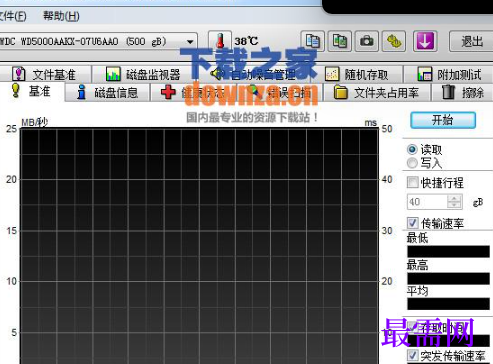The height and width of the screenshot is (364, 493).
Task: Click the red cross health icon
Action: tap(168, 92)
